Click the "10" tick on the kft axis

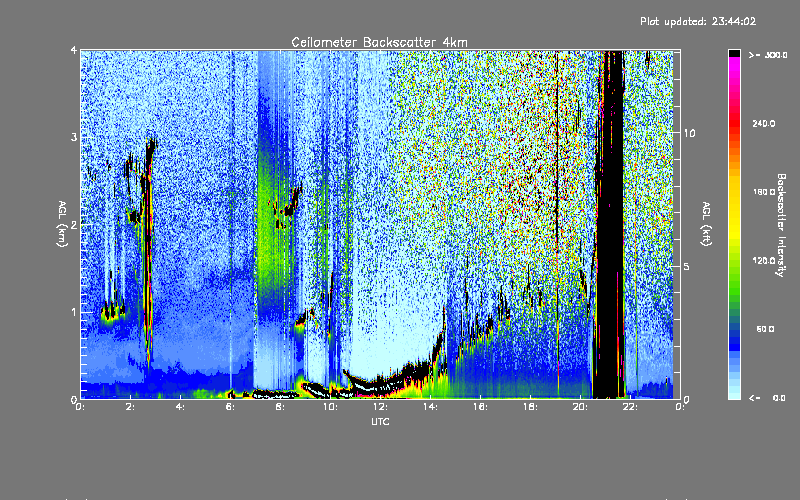click(x=689, y=133)
